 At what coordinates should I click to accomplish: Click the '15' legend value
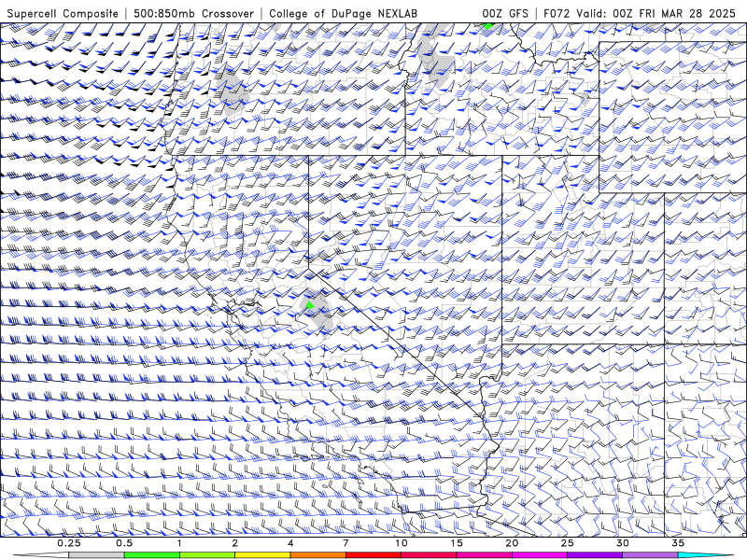457,543
